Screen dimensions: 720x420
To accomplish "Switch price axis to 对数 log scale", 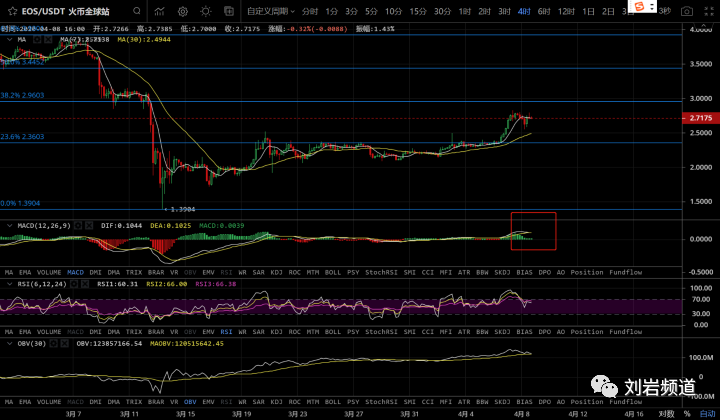I will tap(666, 414).
